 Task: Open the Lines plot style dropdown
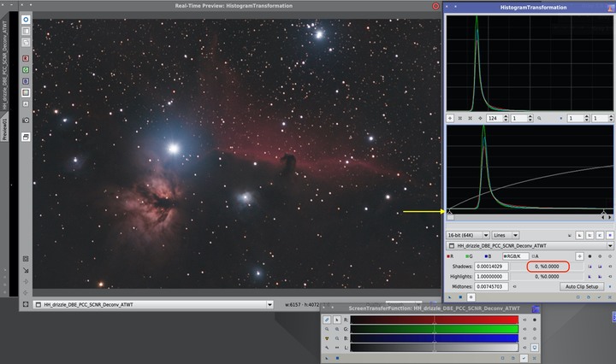tap(504, 234)
